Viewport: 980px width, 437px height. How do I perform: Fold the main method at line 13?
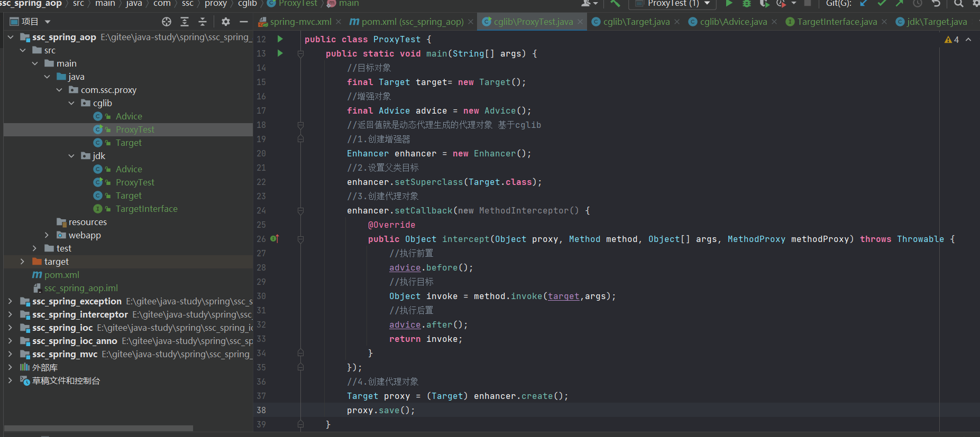tap(300, 54)
